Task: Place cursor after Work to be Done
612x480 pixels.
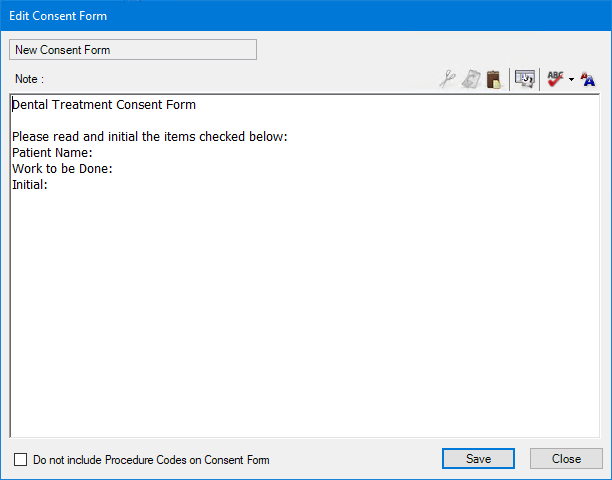Action: click(114, 169)
